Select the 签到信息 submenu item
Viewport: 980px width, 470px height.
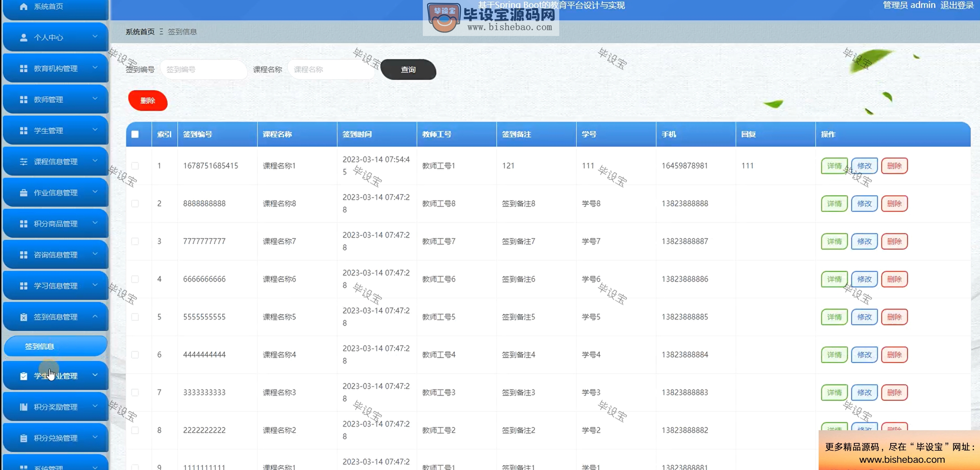(55, 346)
